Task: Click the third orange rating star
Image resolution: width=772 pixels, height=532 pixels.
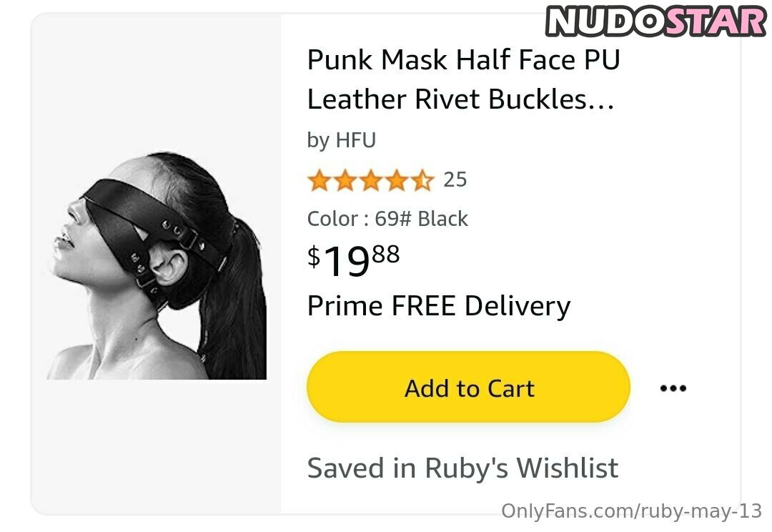Action: (371, 180)
